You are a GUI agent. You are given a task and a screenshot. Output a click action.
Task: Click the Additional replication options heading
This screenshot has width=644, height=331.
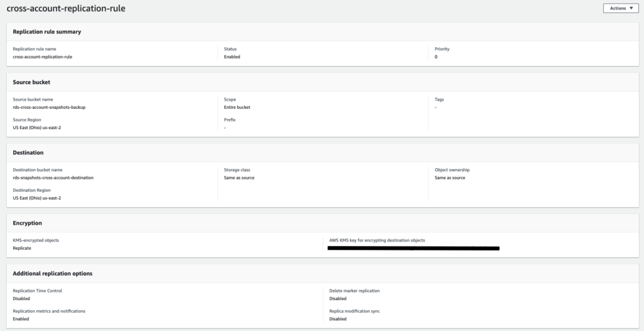(x=52, y=274)
